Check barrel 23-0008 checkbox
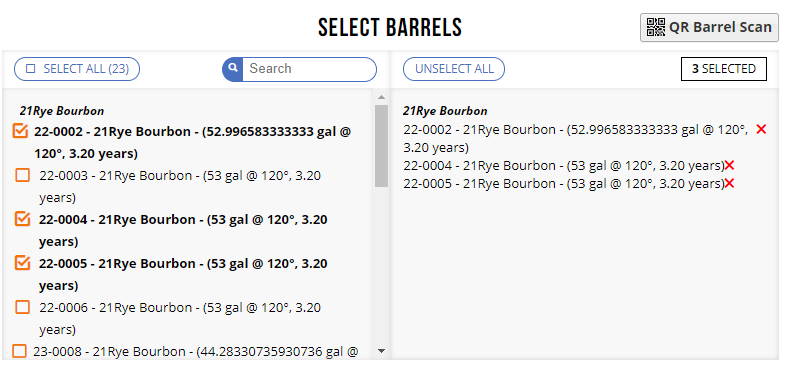The width and height of the screenshot is (785, 366). 19,351
